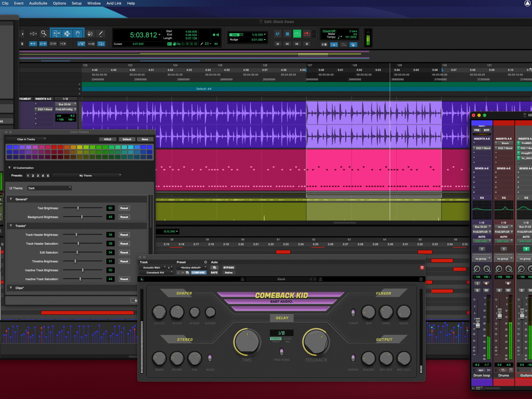
Task: Open the UI Theme Dark dropdown
Action: [49, 188]
